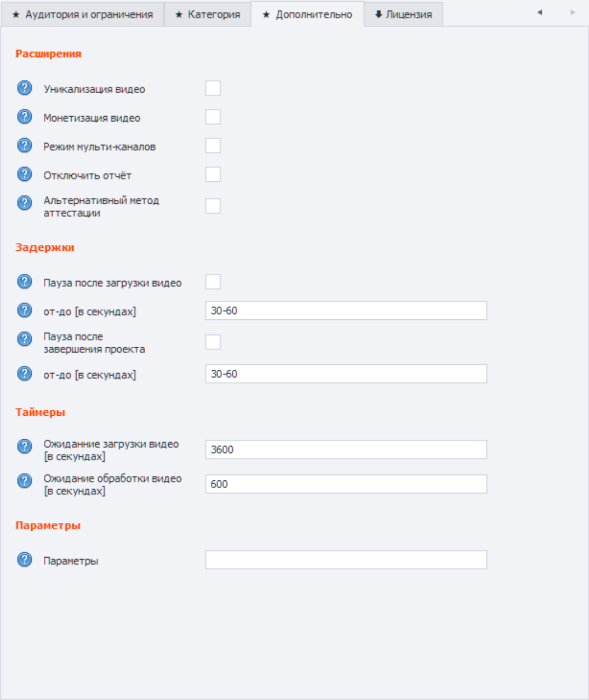Go to the Лицензия tab
The width and height of the screenshot is (589, 700).
click(403, 15)
